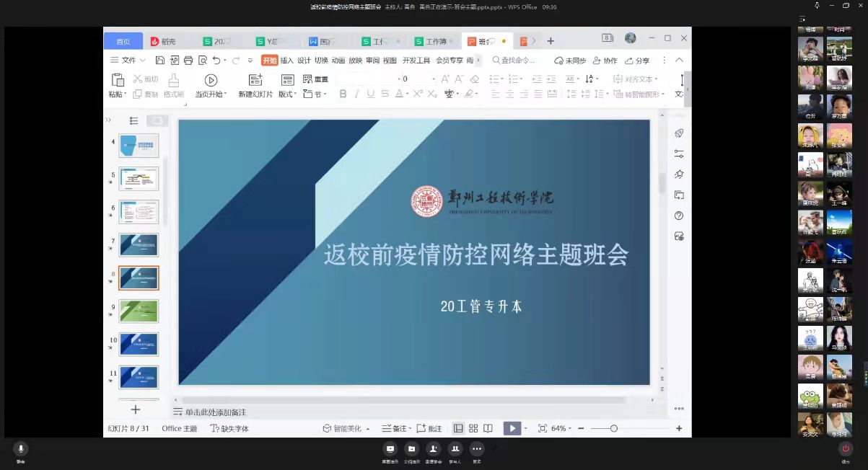Click the new slide (新建幻灯片) icon
This screenshot has height=470, width=868.
[255, 80]
